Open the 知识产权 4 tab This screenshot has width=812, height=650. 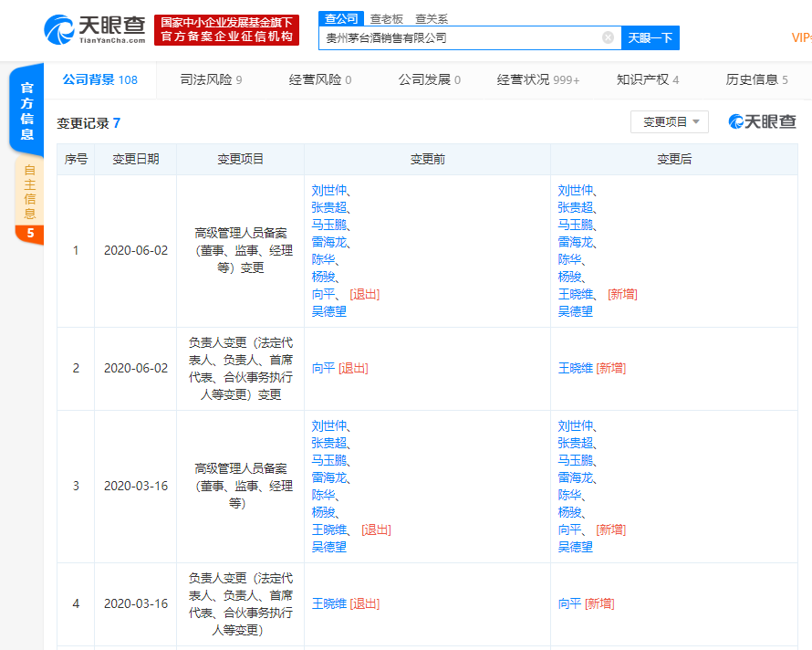[648, 79]
